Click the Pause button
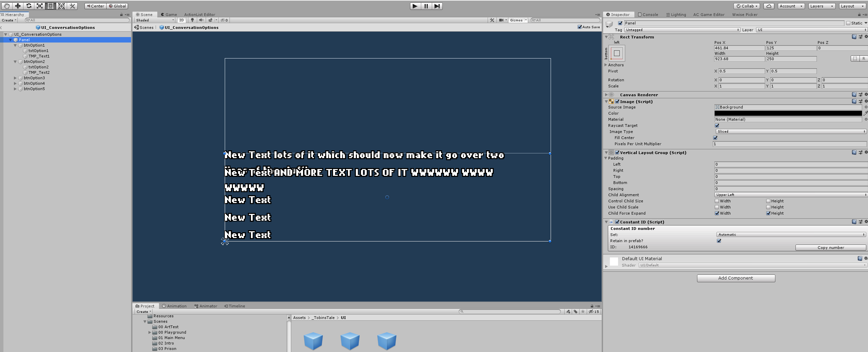 tap(426, 6)
